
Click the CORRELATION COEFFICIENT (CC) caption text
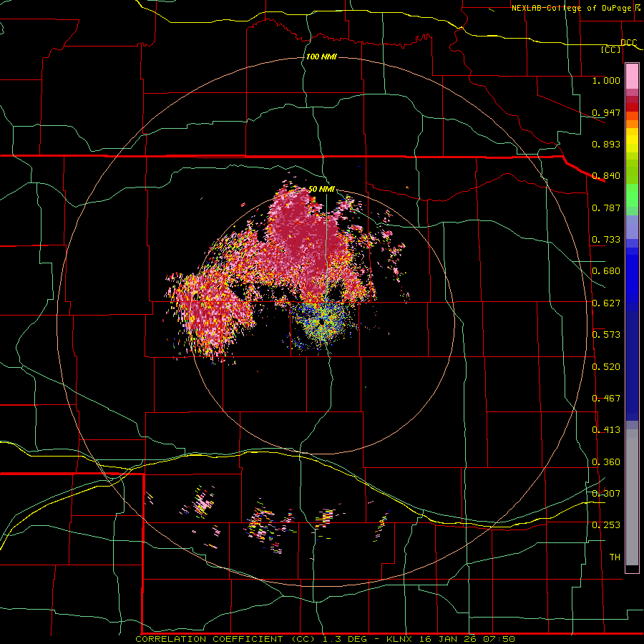[x=225, y=639]
